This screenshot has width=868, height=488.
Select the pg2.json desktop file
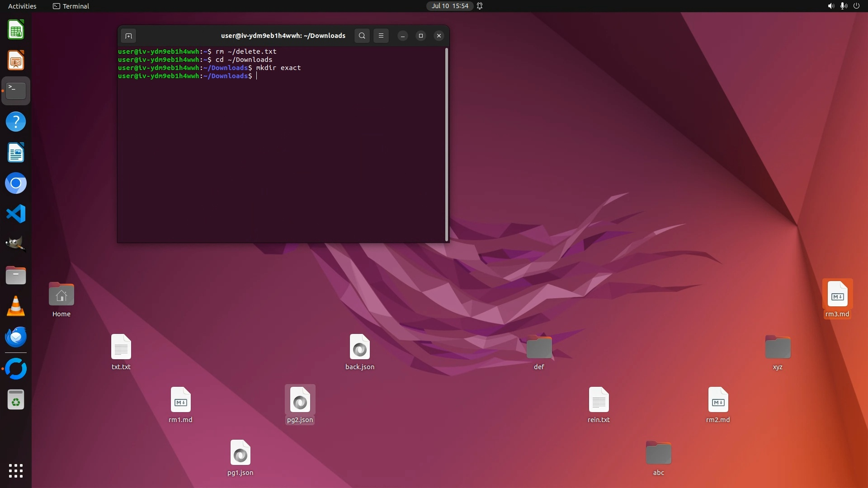pos(300,401)
